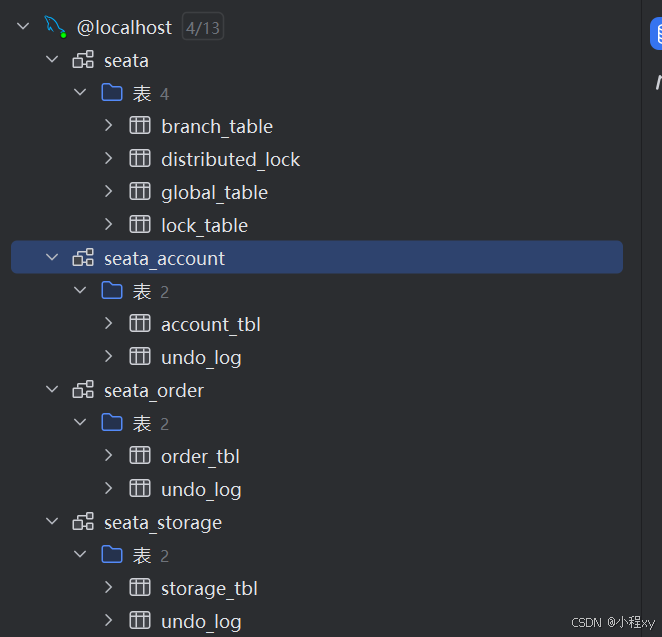Click the seata_order schema icon

[83, 390]
